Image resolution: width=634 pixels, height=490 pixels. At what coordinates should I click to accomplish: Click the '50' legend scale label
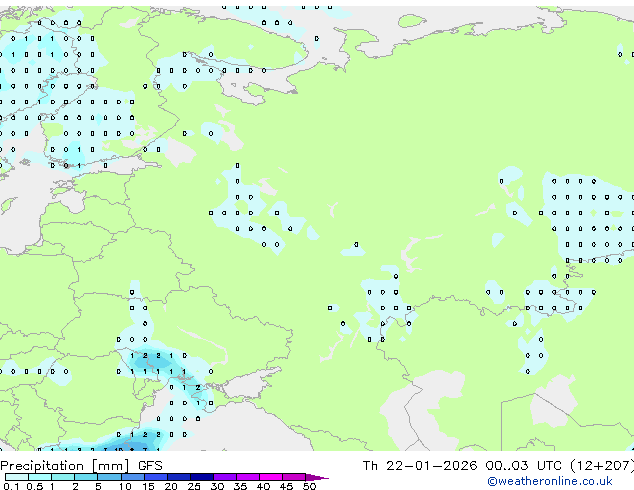[x=309, y=486]
